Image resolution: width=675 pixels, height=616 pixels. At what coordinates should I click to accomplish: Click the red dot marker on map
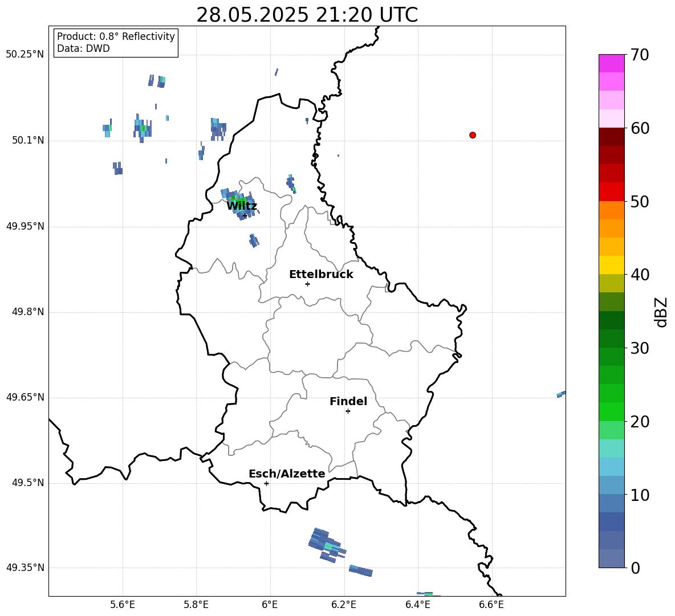[x=473, y=135]
